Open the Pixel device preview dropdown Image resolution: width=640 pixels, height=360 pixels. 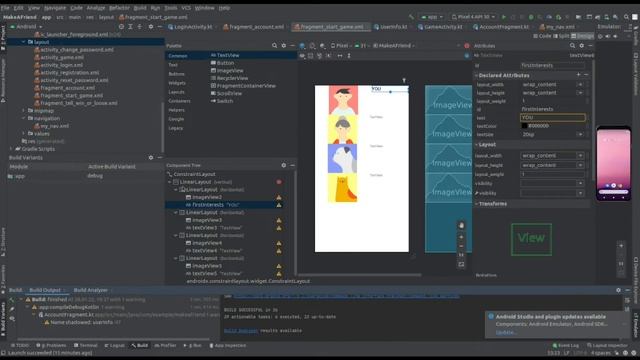click(341, 46)
